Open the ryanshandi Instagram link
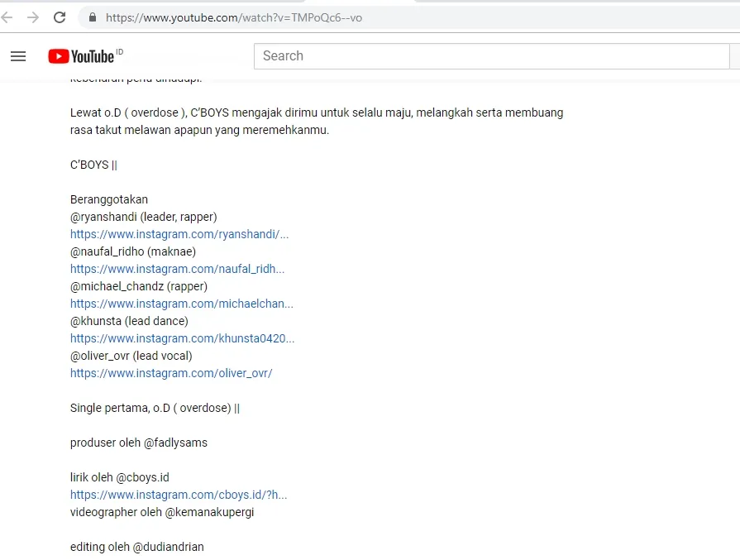740x560 pixels. (x=179, y=234)
